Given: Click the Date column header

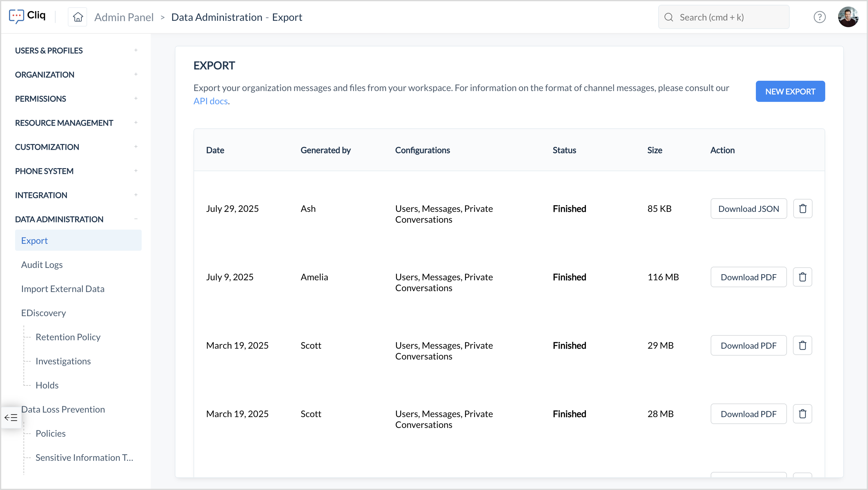Looking at the screenshot, I should point(215,150).
